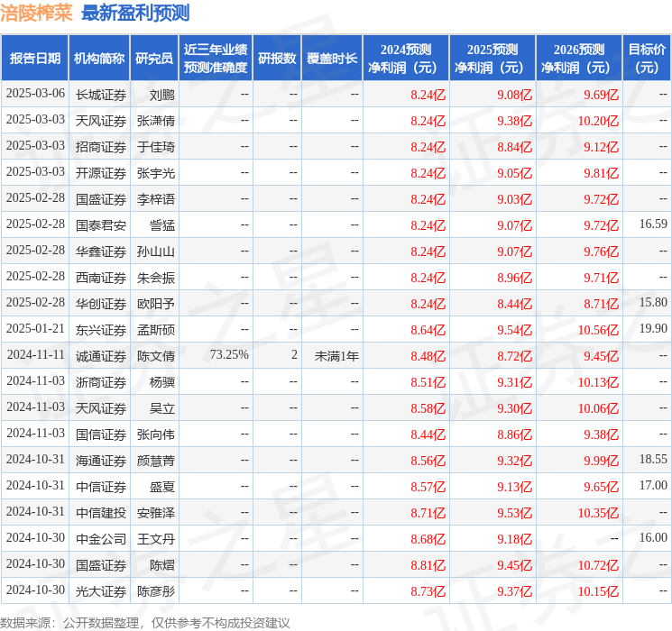Viewport: 672px width, 631px height.
Task: Select the 2026预测净利润 column header
Action: click(578, 59)
